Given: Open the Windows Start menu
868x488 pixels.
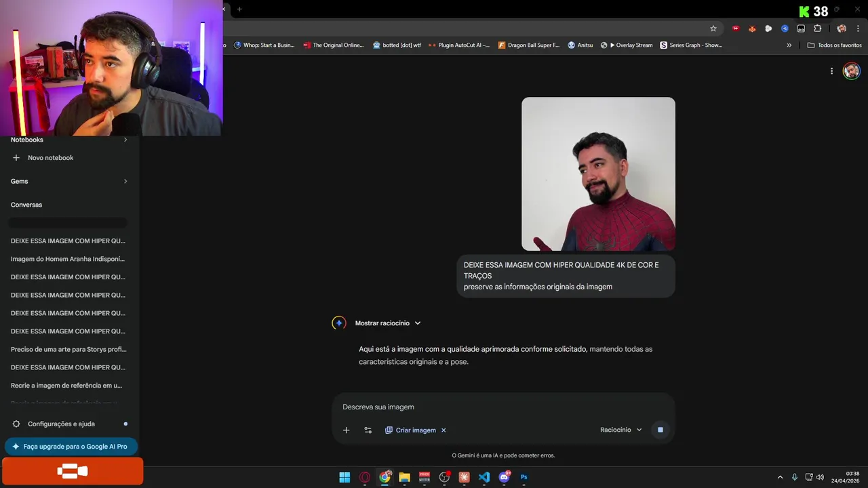Looking at the screenshot, I should click(x=344, y=477).
